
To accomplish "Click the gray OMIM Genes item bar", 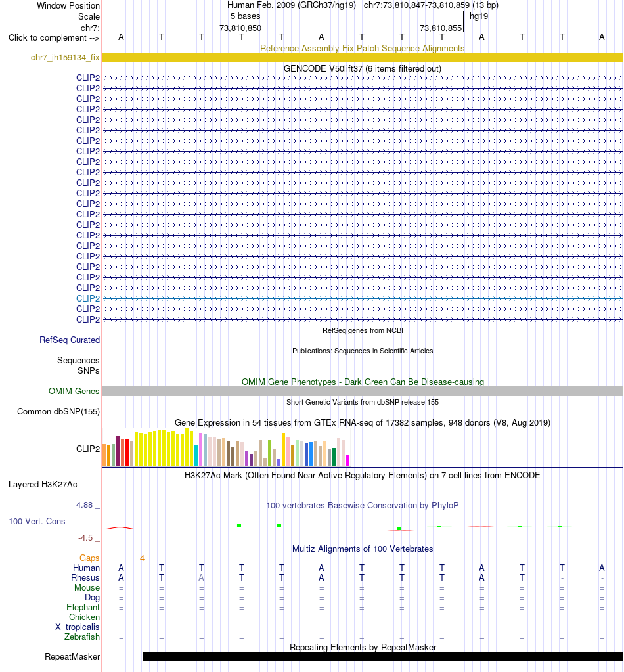I will point(363,391).
